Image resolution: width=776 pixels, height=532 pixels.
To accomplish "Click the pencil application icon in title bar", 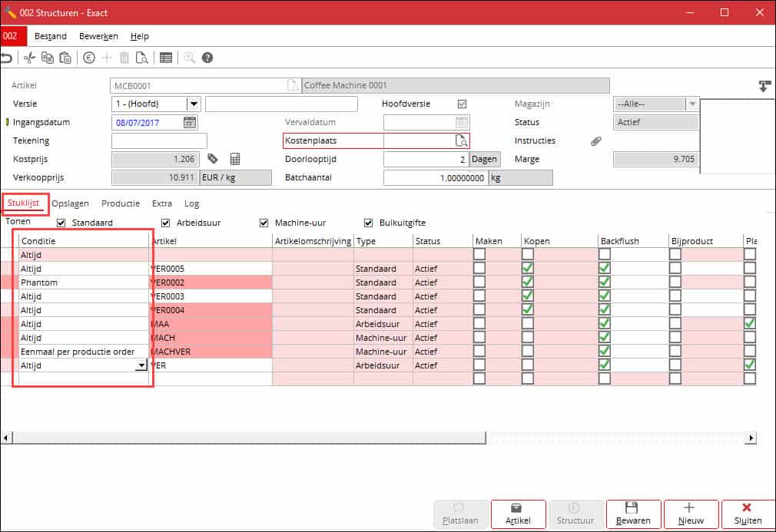I will click(x=10, y=12).
